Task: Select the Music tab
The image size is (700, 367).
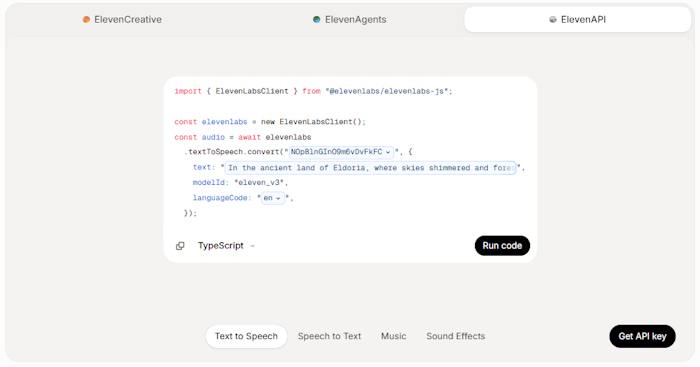Action: pos(393,336)
